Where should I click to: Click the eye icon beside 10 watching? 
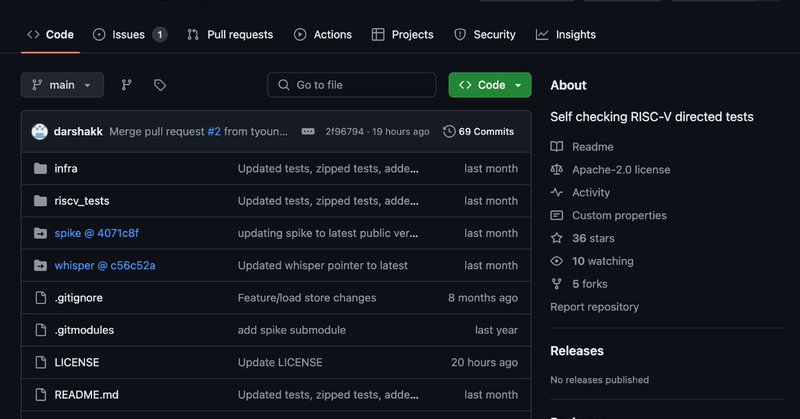557,261
